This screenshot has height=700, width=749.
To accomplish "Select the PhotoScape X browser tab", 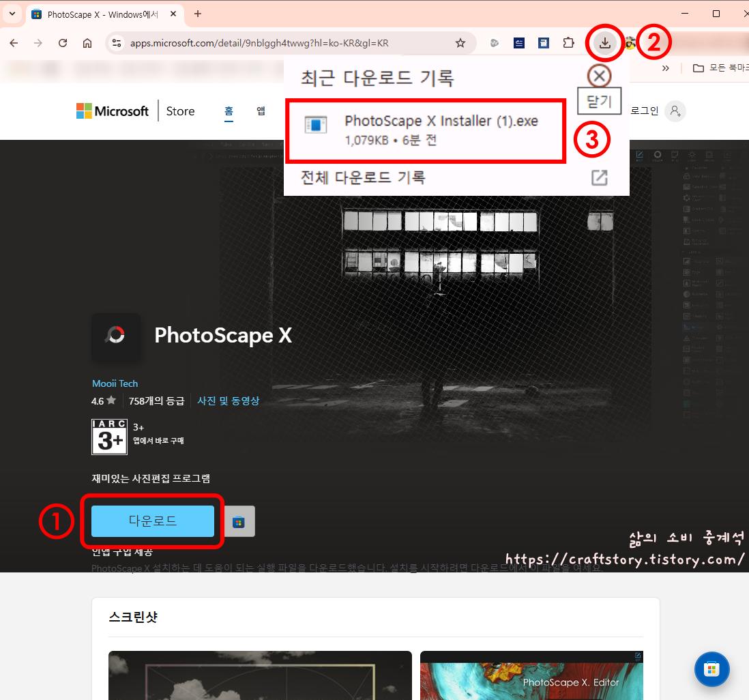I will (x=104, y=14).
